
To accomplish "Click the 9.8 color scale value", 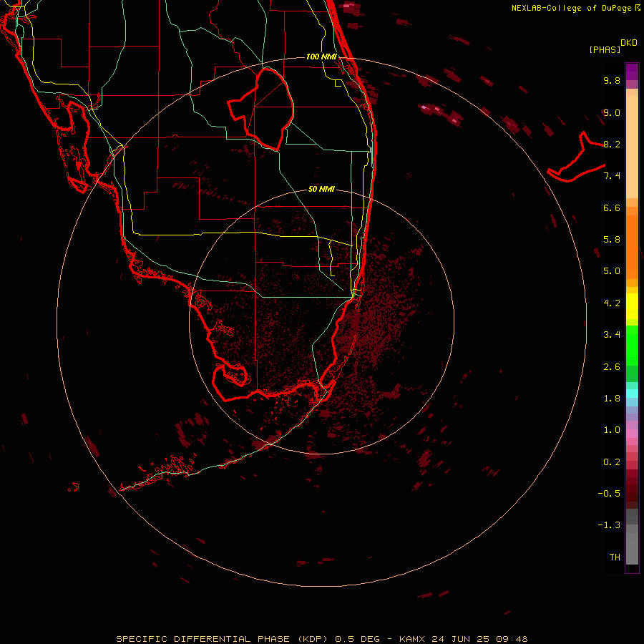I will (612, 80).
